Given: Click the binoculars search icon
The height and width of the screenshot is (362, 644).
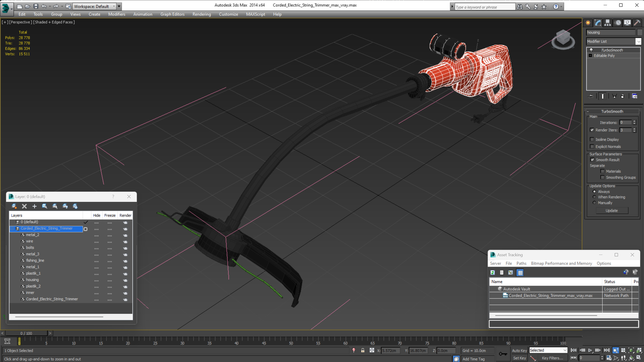Looking at the screenshot, I should 519,7.
